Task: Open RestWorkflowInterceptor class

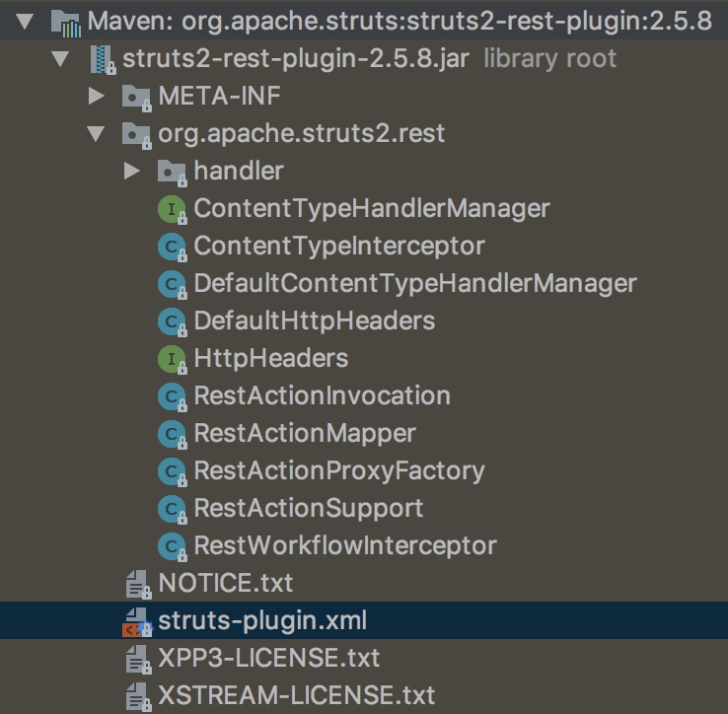Action: [345, 545]
